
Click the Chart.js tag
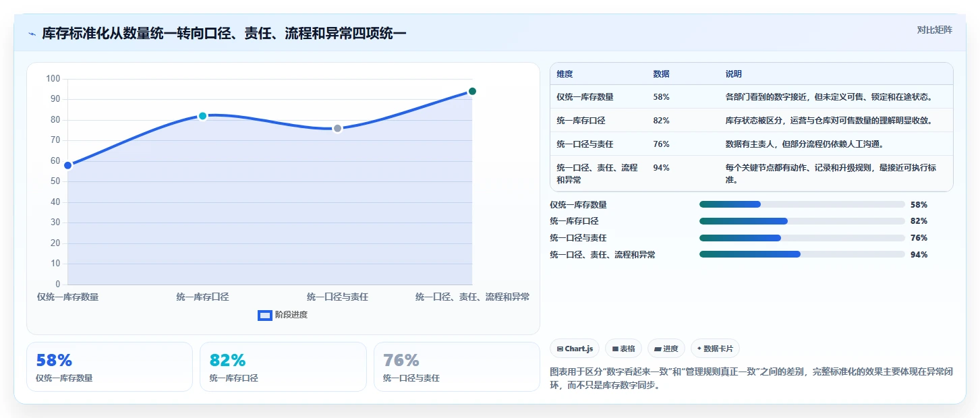(x=575, y=349)
